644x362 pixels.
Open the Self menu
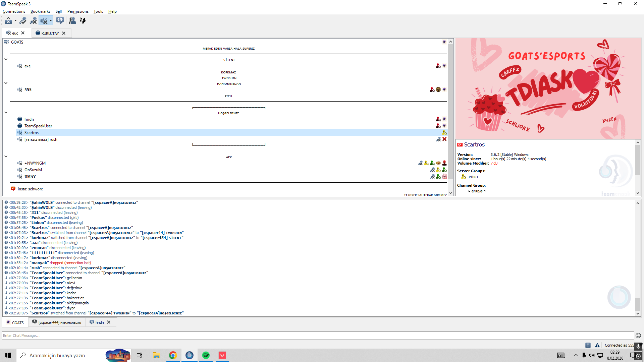pos(59,11)
